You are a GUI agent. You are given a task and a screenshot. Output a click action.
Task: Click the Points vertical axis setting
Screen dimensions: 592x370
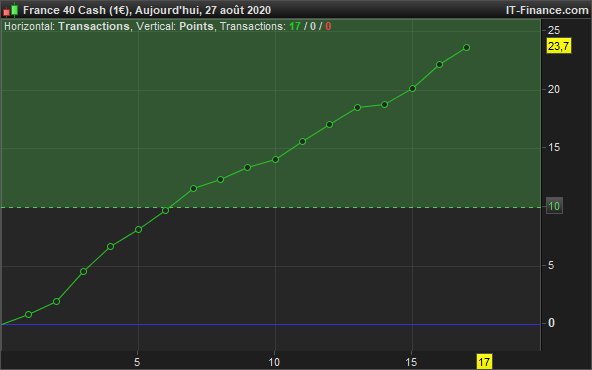click(x=196, y=26)
